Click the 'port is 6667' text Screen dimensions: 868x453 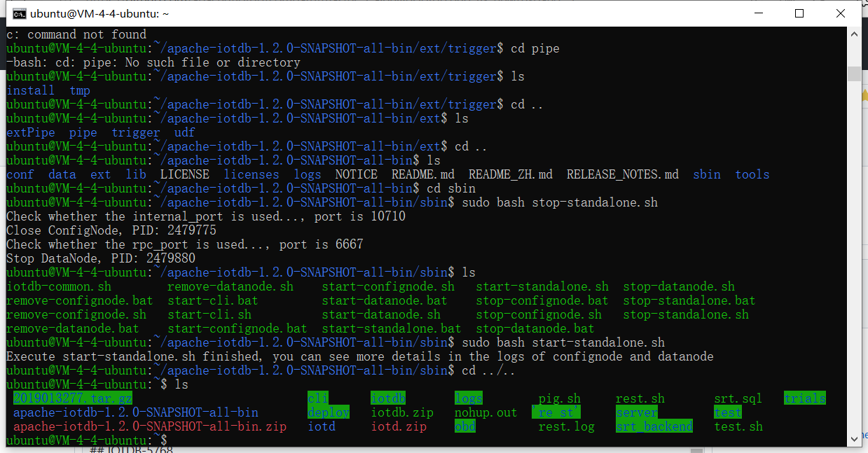coord(322,244)
